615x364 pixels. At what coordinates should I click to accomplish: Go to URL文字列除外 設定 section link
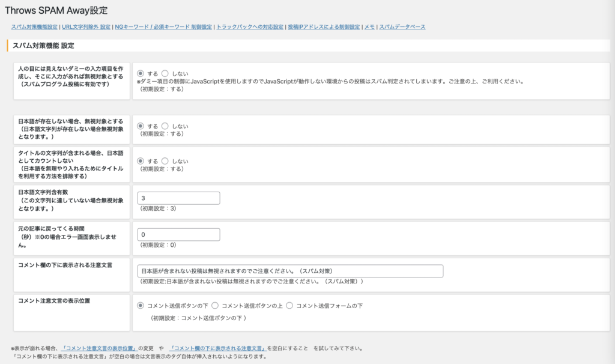pyautogui.click(x=86, y=27)
